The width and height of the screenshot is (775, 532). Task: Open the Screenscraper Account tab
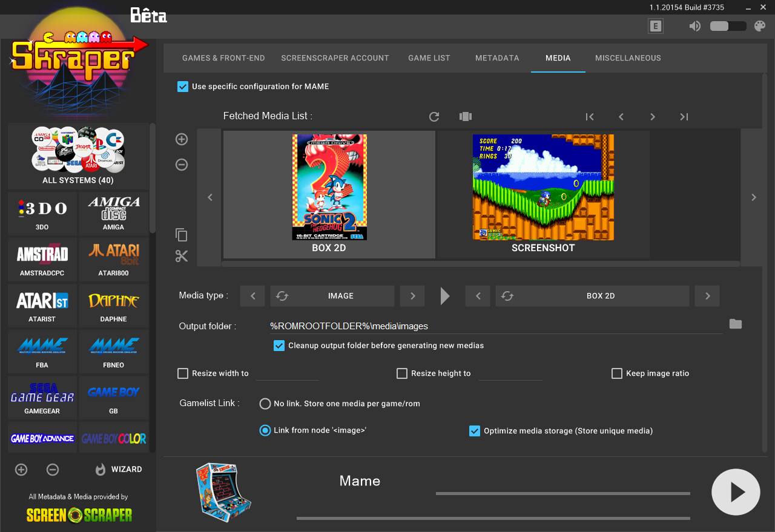click(x=335, y=58)
